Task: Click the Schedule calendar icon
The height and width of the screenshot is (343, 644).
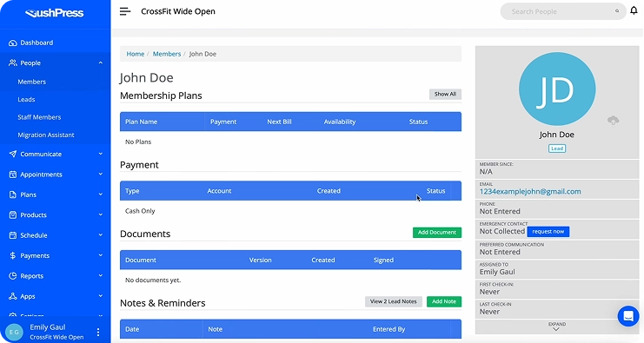Action: click(x=13, y=235)
